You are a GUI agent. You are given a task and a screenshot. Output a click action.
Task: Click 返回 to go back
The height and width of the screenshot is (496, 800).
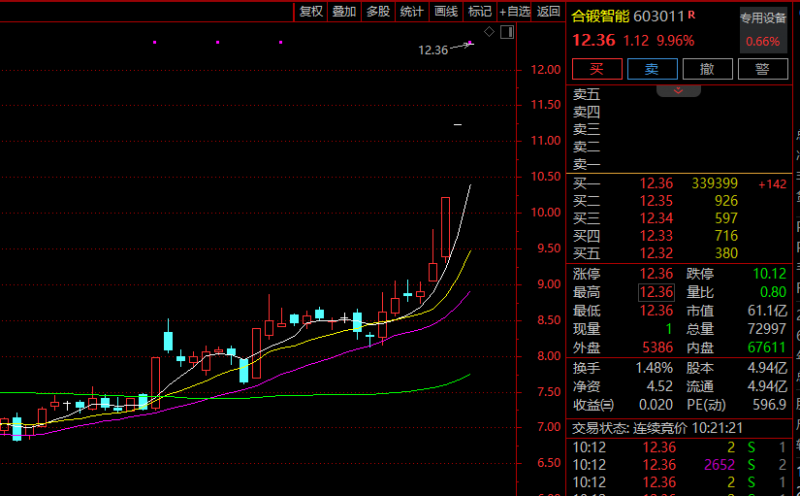(x=548, y=11)
